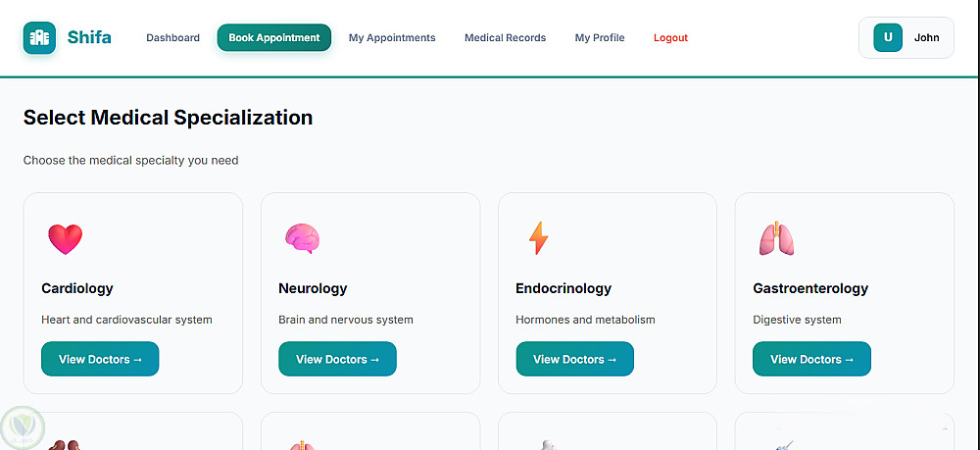Click the Shifa hospital logo icon
The height and width of the screenshot is (450, 980).
pos(39,38)
